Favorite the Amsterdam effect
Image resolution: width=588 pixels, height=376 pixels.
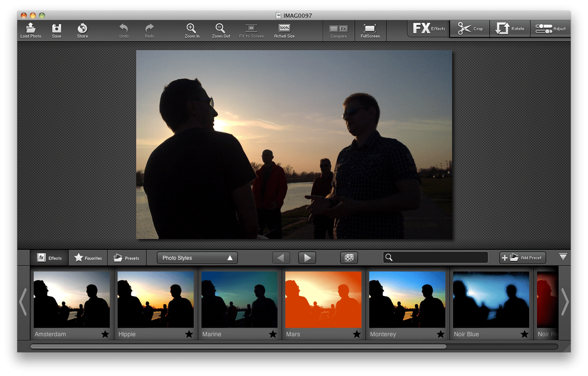tap(105, 334)
